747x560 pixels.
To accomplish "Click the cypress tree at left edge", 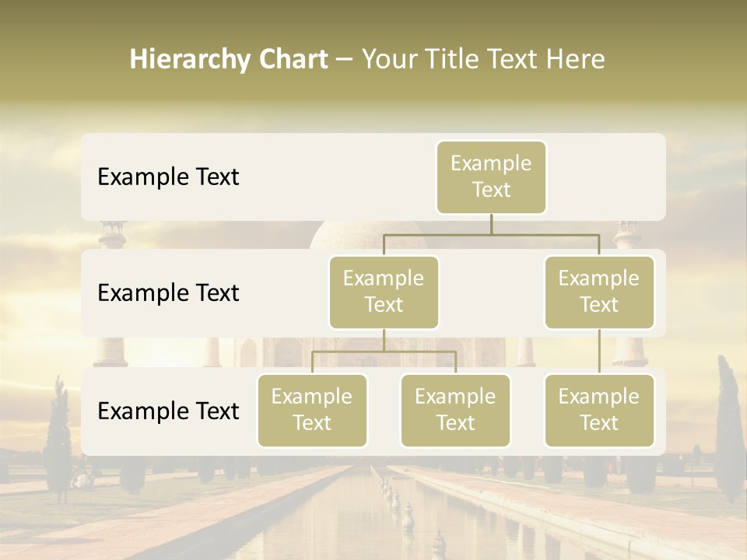I will pyautogui.click(x=58, y=428).
